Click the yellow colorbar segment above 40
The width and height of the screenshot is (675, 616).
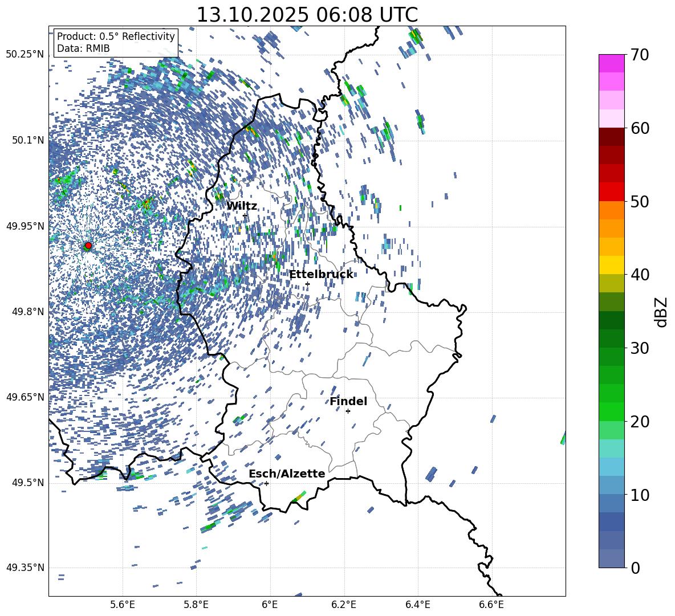tap(612, 264)
